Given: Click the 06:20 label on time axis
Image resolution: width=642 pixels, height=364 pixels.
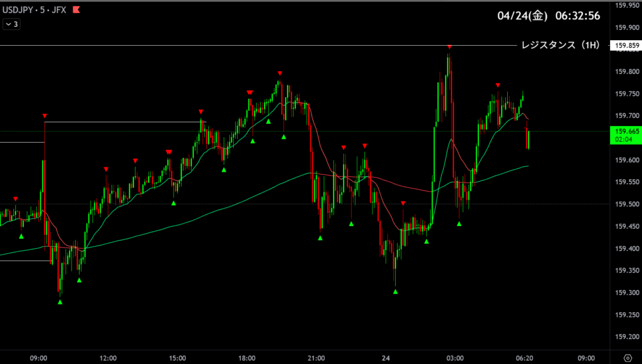Looking at the screenshot, I should (x=524, y=358).
